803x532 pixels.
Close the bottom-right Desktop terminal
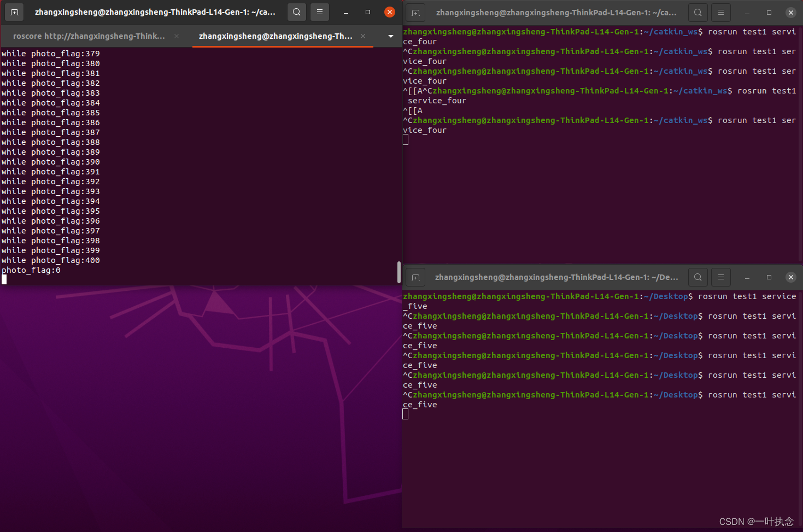point(791,277)
